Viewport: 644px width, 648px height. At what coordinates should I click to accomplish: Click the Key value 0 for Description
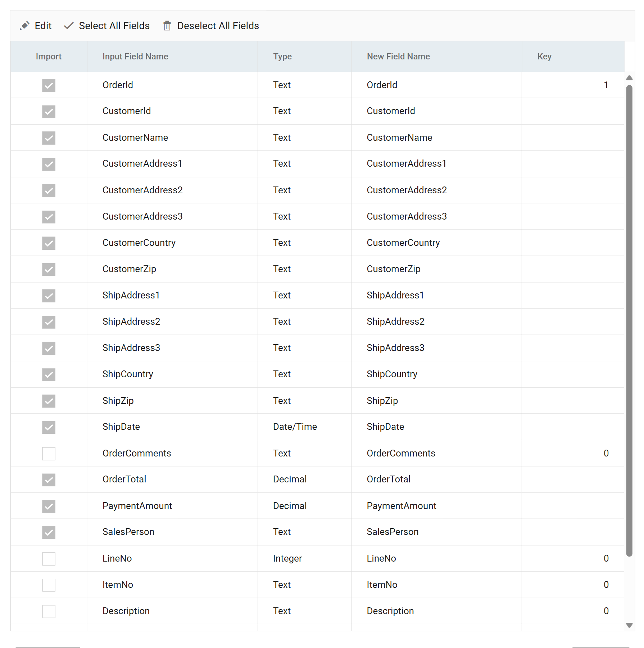606,611
